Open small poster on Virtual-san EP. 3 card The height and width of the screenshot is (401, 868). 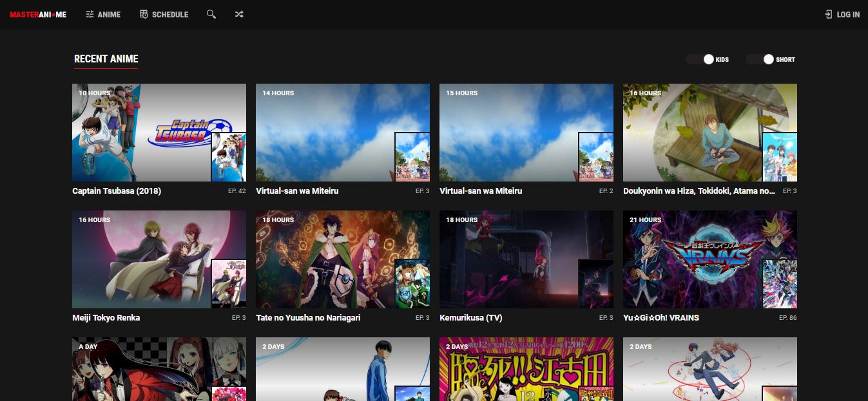412,157
